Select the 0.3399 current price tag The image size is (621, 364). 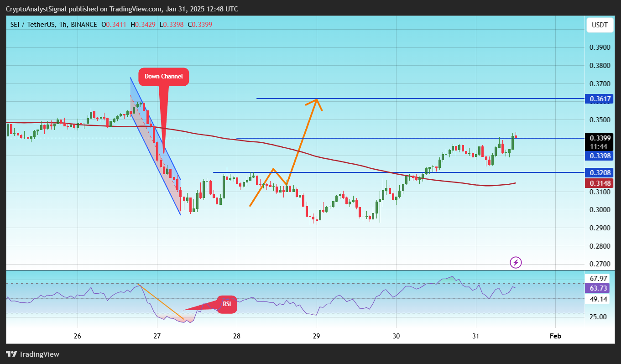click(x=600, y=138)
